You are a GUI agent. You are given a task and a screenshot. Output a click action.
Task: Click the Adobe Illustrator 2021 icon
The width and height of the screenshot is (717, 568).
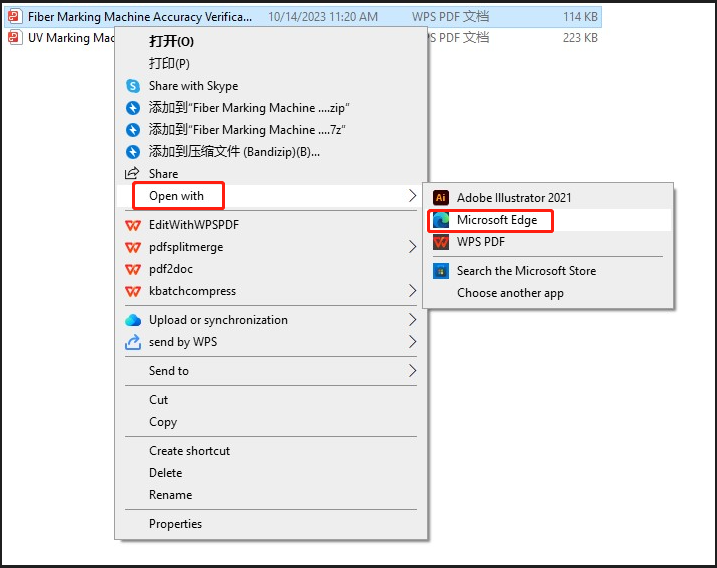441,198
